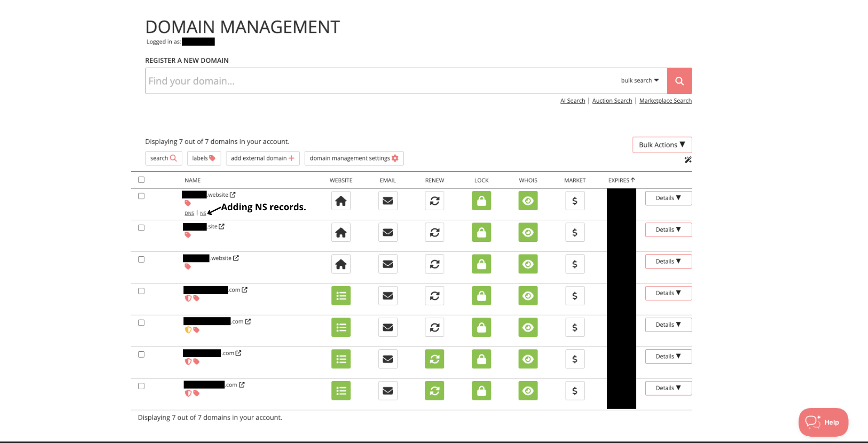Sort the table by the EXPIRES column

(621, 180)
